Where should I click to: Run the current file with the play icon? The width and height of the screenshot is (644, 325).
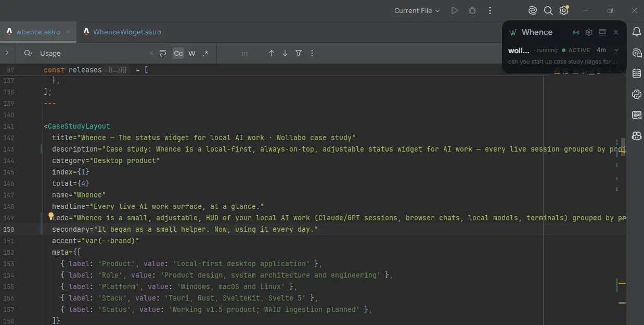click(455, 10)
